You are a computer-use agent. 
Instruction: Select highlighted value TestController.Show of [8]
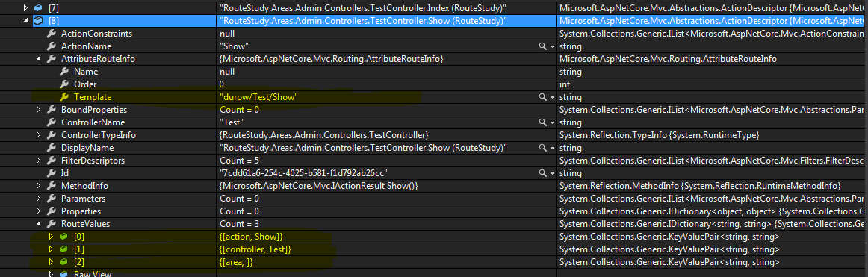coord(364,21)
